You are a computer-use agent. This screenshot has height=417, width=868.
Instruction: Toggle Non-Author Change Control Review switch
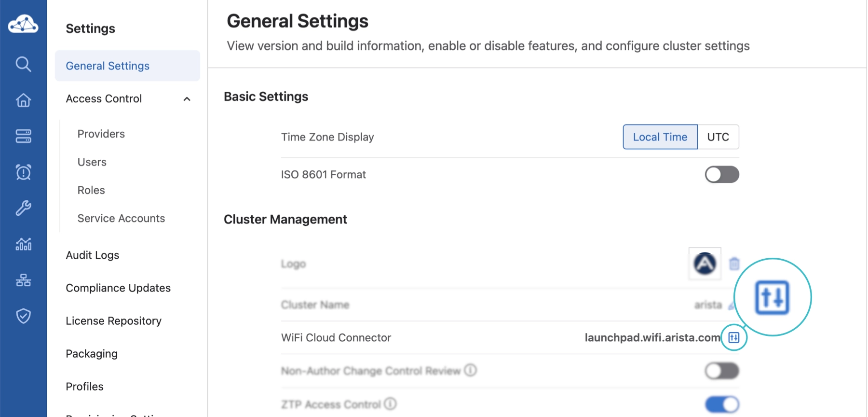(x=721, y=371)
